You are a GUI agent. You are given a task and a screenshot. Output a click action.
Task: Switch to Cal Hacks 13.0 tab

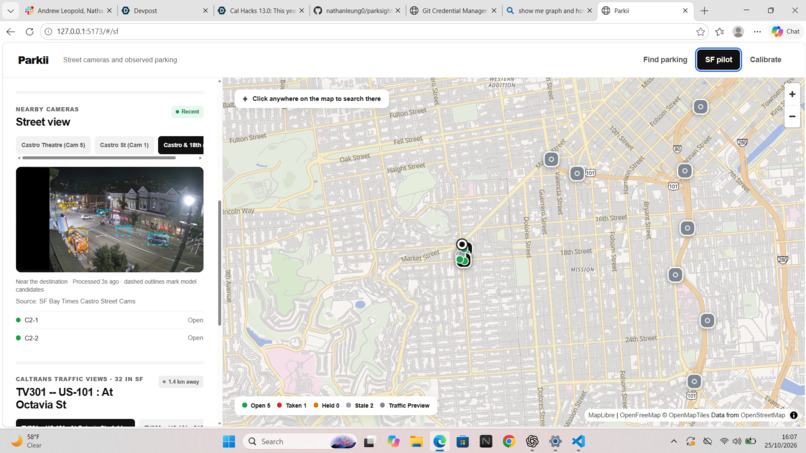(261, 10)
